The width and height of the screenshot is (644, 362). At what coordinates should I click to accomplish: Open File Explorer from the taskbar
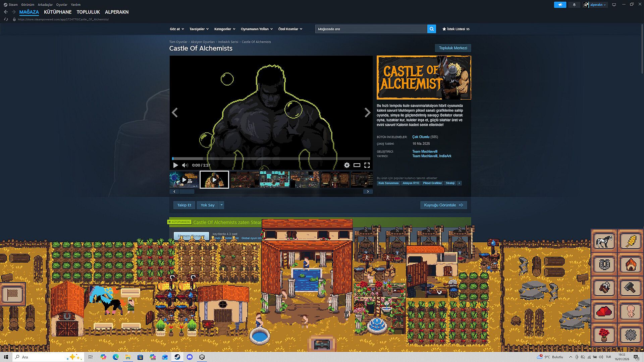(x=128, y=357)
